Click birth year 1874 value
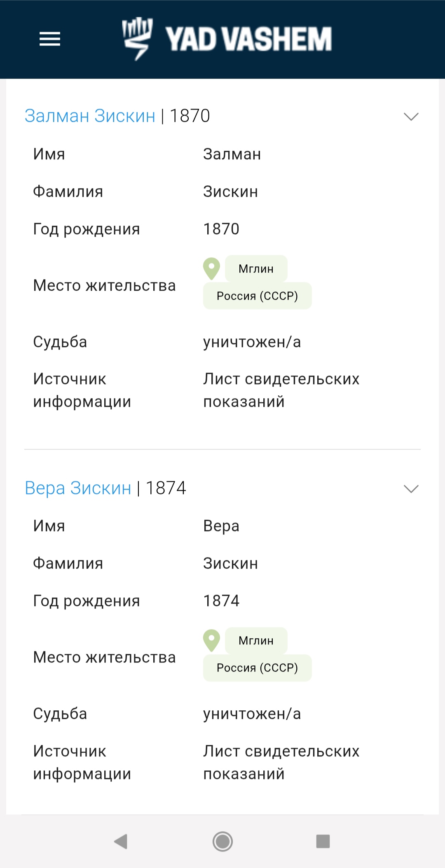 click(221, 601)
